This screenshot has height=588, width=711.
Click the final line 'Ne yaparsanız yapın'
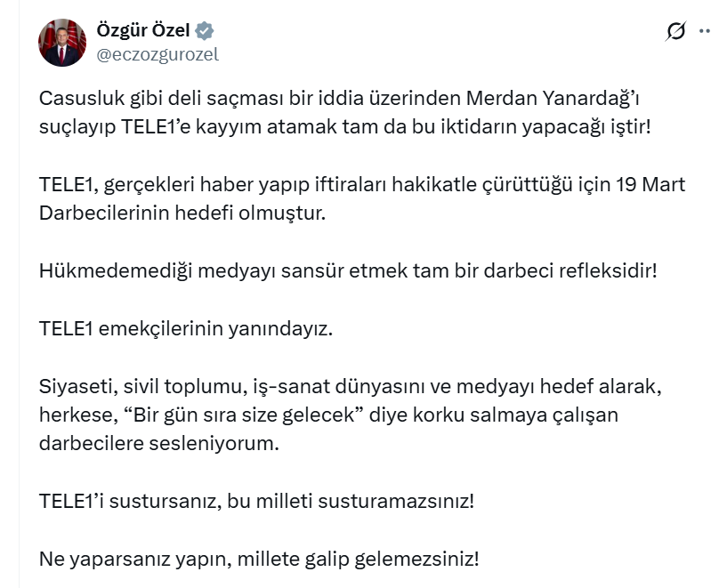[259, 560]
